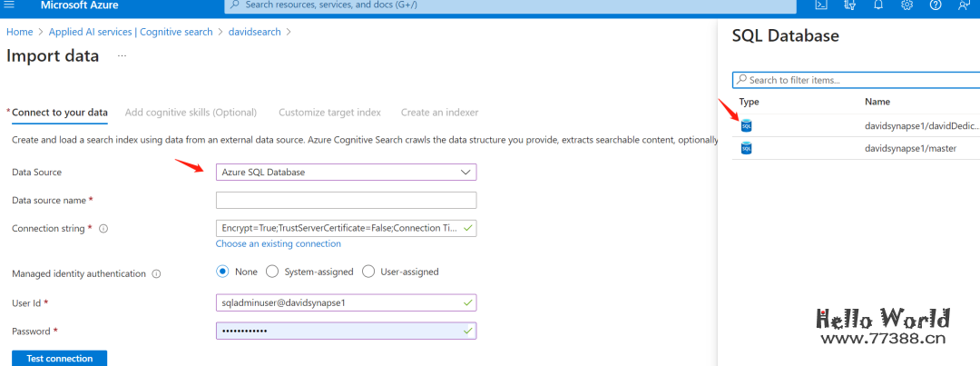The width and height of the screenshot is (980, 366).
Task: Open the notifications bell
Action: tap(878, 5)
